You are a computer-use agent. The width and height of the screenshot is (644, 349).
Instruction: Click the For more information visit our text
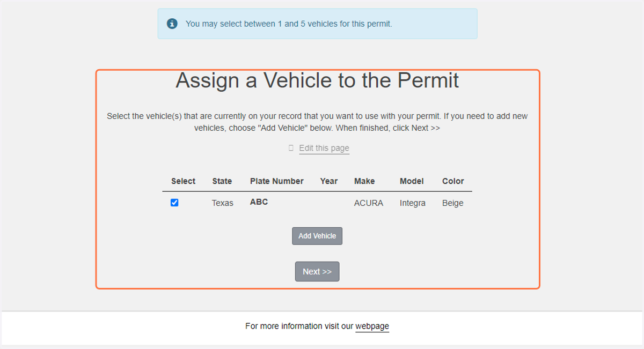(299, 326)
